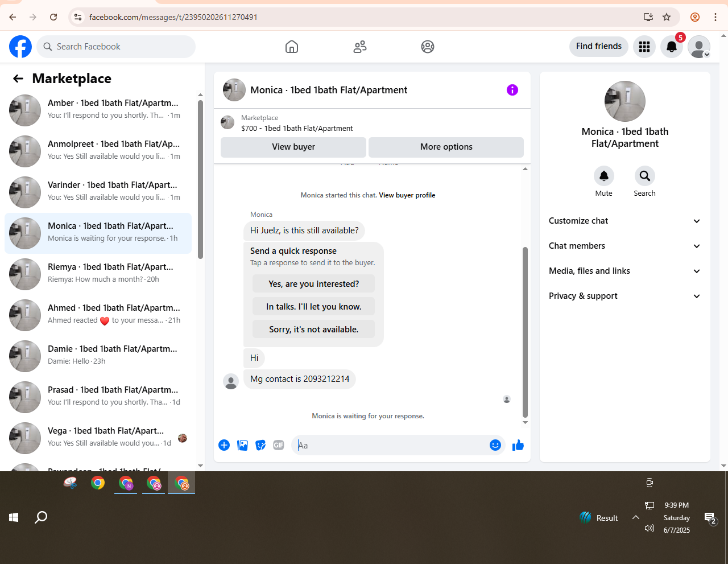The width and height of the screenshot is (728, 564).
Task: Open the notifications bell
Action: pos(672,47)
